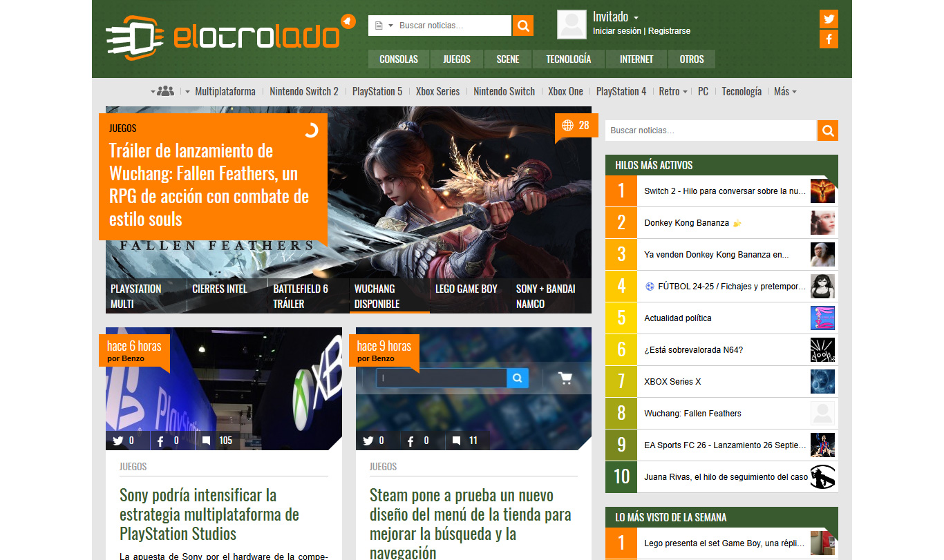Click avatar next to Switch 2 thread
944x560 pixels.
822,191
